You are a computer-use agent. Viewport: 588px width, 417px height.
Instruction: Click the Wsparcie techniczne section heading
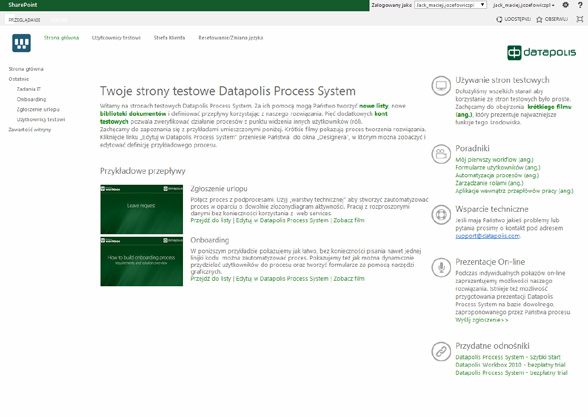[x=492, y=209]
